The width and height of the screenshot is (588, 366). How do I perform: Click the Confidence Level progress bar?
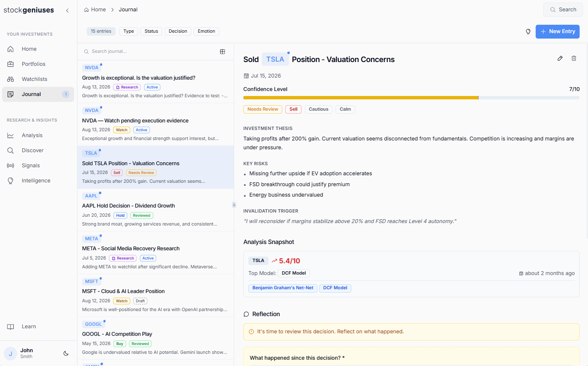coord(411,98)
